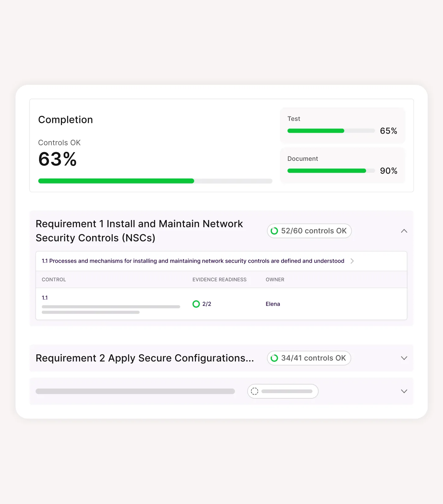Toggle the 52/60 controls OK status badge
Screen dimensions: 443x504
click(x=309, y=231)
